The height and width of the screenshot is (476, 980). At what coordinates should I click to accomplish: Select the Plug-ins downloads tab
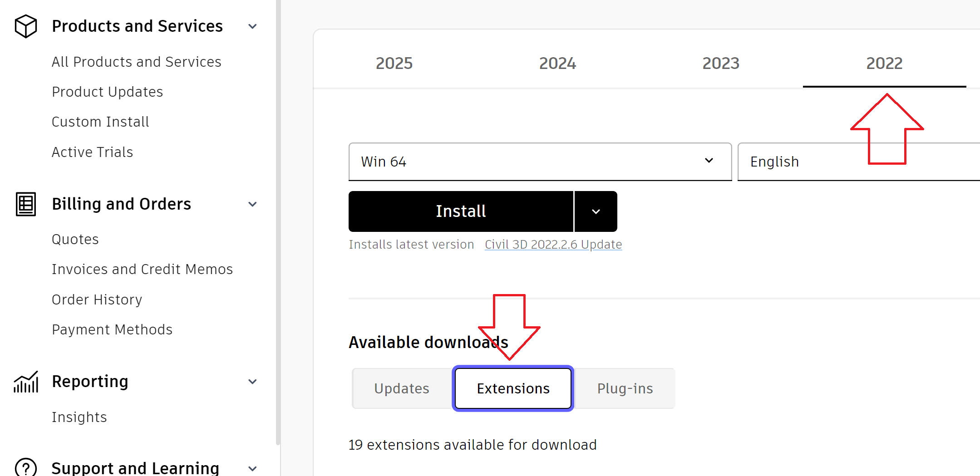point(625,388)
